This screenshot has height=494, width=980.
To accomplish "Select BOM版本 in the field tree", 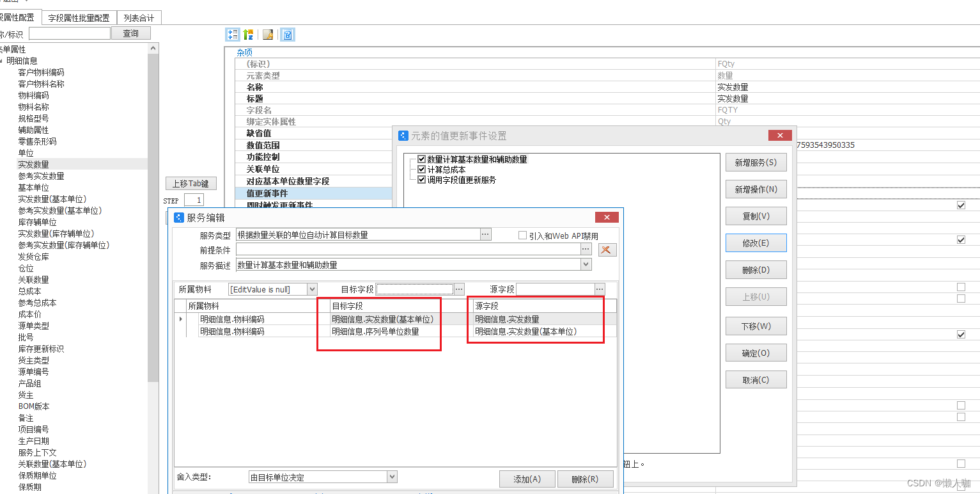I will 33,406.
